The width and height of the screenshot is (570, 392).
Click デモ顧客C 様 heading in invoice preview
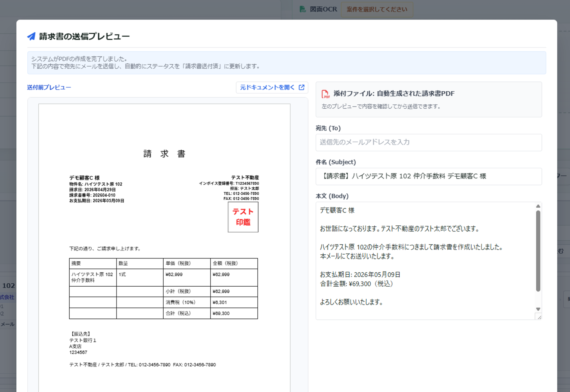[84, 178]
